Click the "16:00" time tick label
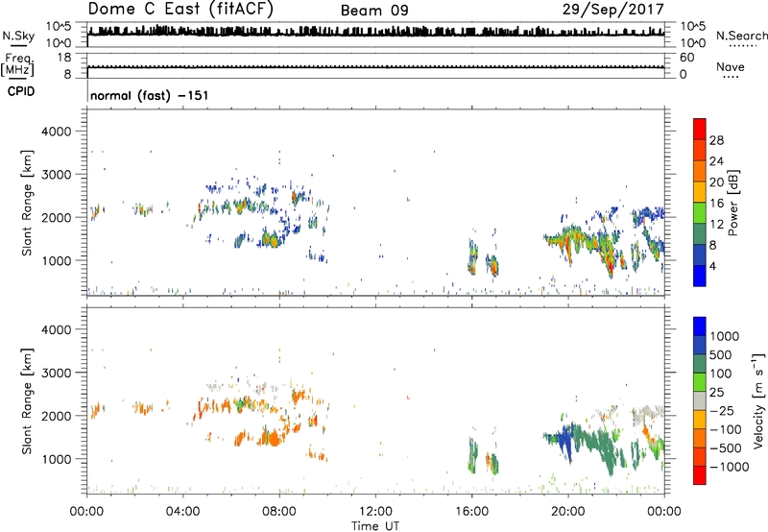 coord(471,512)
